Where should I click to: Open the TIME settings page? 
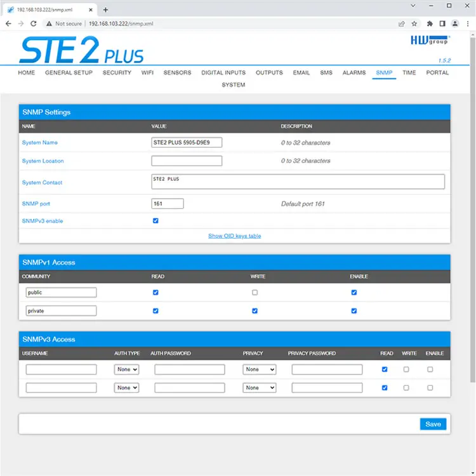[x=409, y=72]
